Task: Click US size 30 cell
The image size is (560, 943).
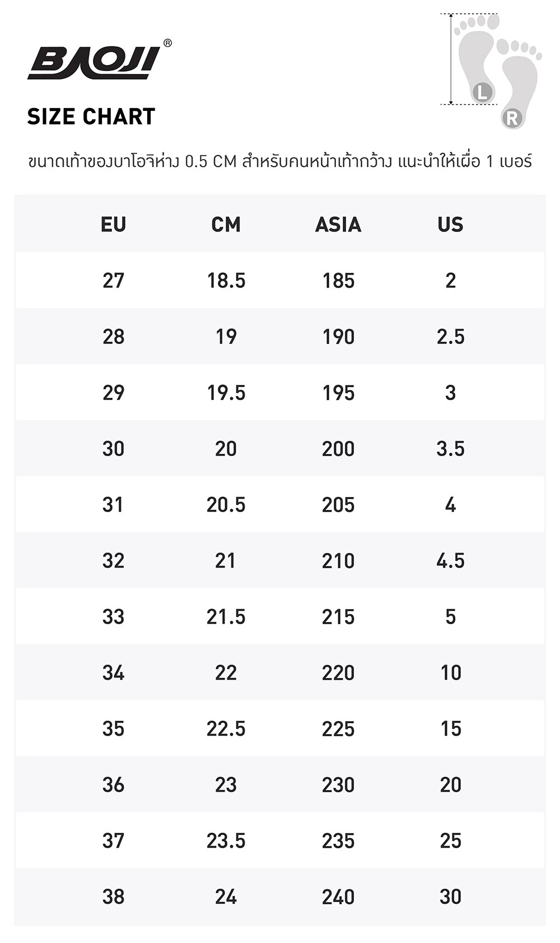Action: click(450, 896)
